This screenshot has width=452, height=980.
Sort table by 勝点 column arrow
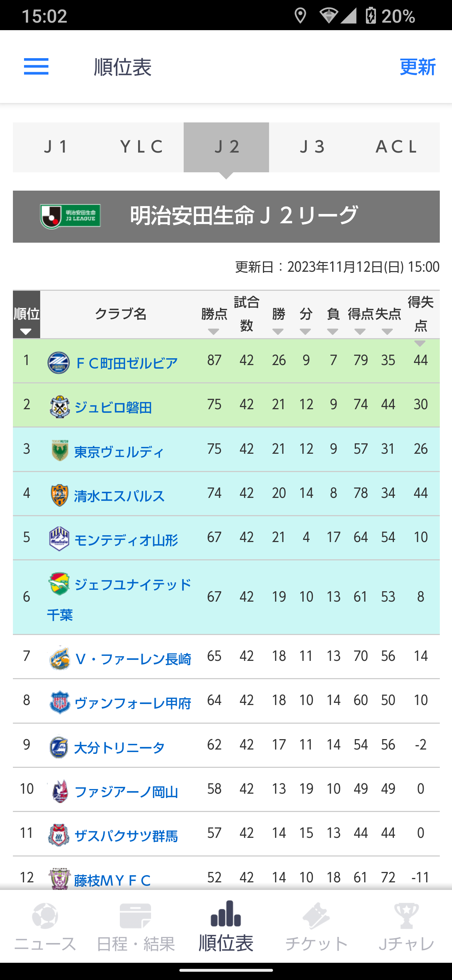point(214,332)
